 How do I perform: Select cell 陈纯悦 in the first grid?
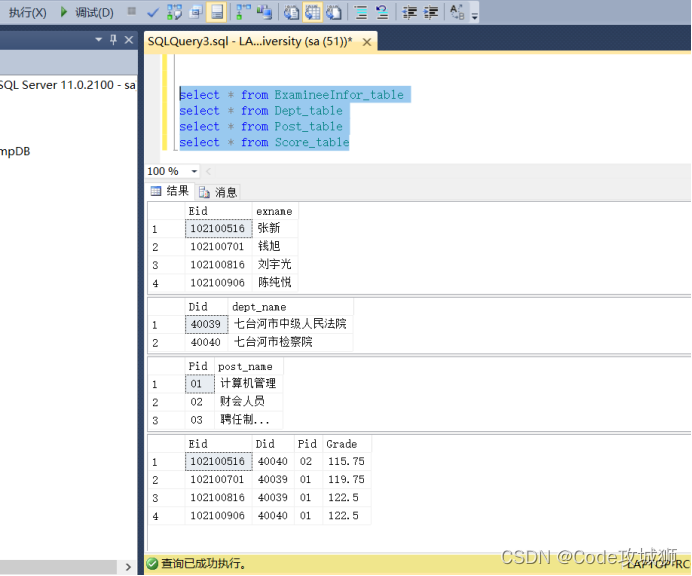(275, 282)
